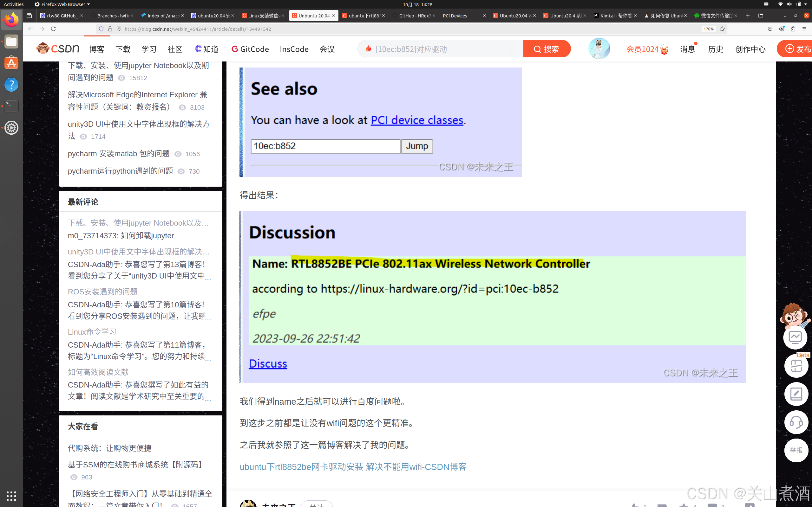The image size is (812, 507).
Task: Click the CSDN customer service headset icon
Action: [x=796, y=422]
